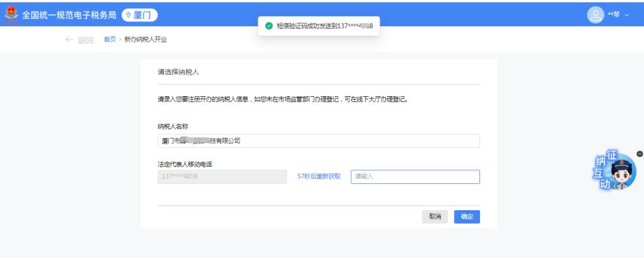Click the location pin icon beside 厦门
Screen dimensions: 644x258
pyautogui.click(x=129, y=15)
